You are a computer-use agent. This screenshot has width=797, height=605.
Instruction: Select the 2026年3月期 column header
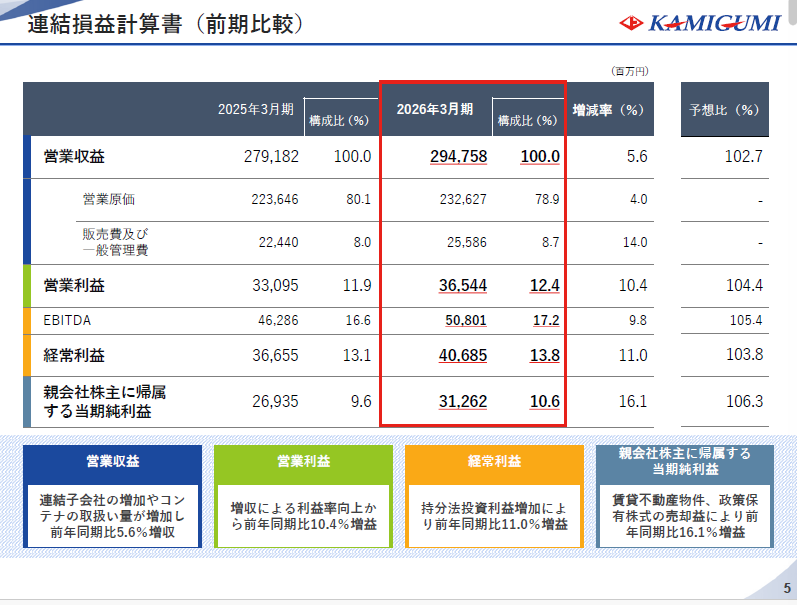tap(435, 109)
